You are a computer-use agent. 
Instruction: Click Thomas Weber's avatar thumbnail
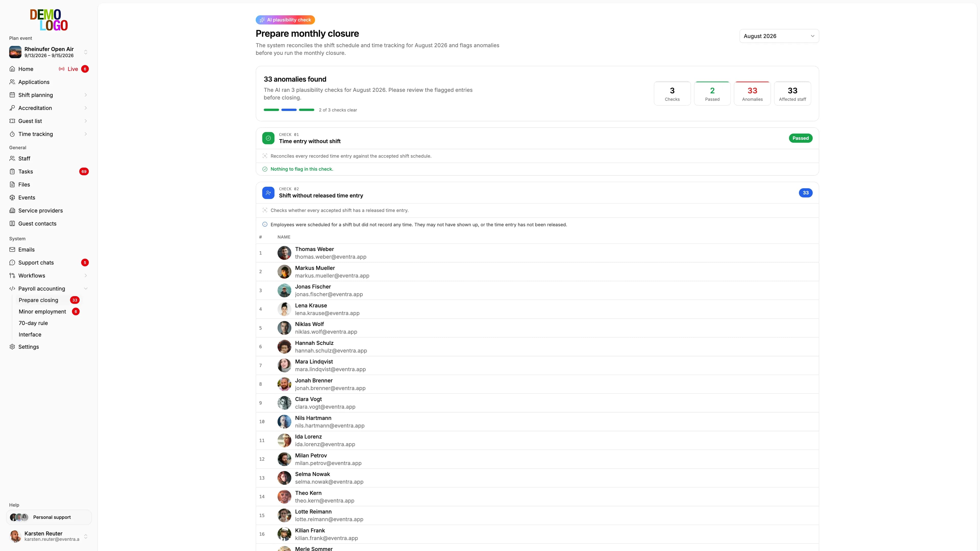(284, 253)
